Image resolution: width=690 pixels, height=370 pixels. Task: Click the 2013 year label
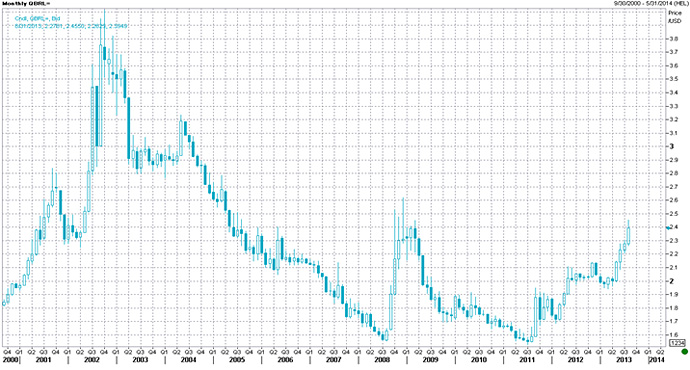(x=624, y=360)
